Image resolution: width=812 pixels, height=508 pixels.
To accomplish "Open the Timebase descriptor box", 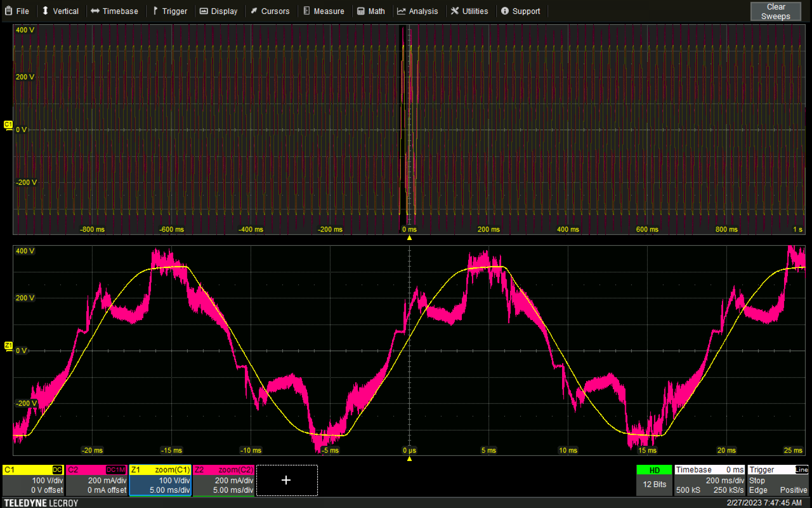I will coord(709,480).
